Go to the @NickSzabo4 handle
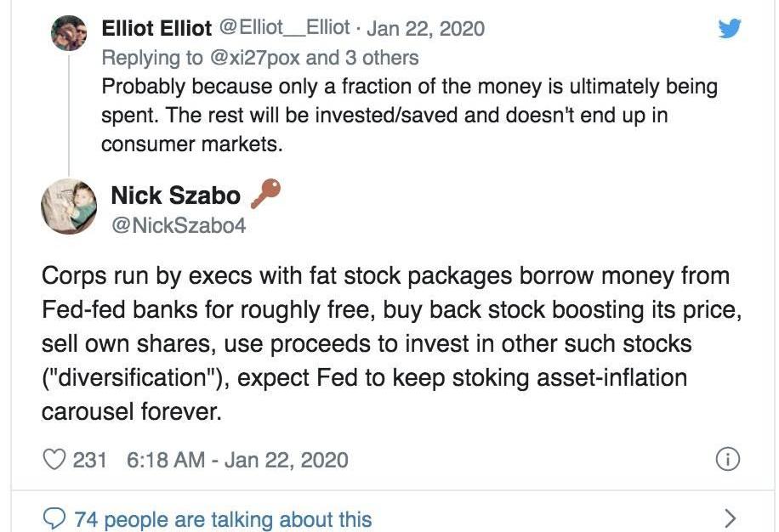779x532 pixels. [179, 226]
